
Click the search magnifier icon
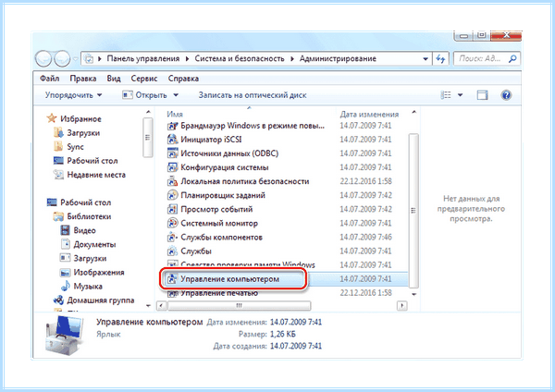[512, 59]
